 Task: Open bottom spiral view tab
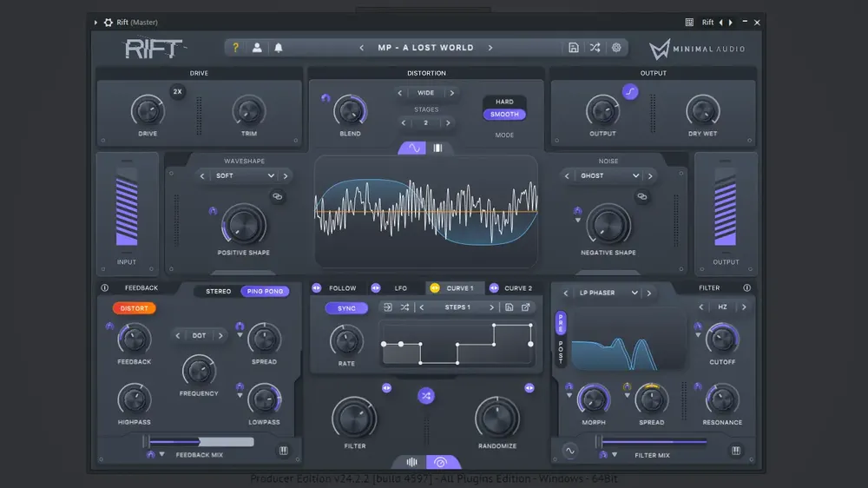[441, 462]
